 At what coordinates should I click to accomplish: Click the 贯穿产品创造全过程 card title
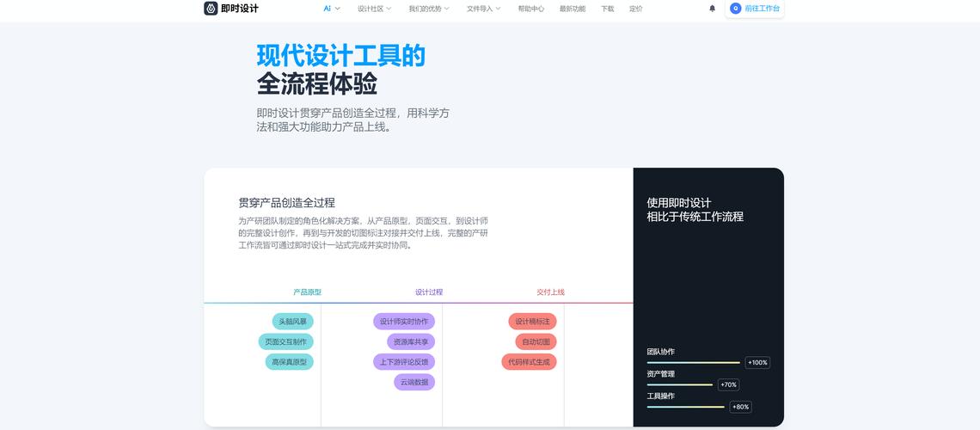(x=287, y=202)
